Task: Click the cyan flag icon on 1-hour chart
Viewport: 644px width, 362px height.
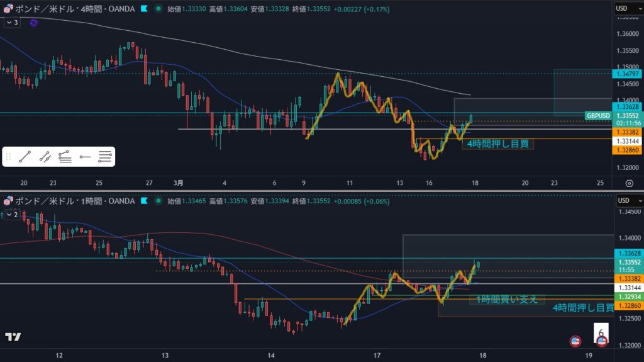Action: click(x=144, y=201)
